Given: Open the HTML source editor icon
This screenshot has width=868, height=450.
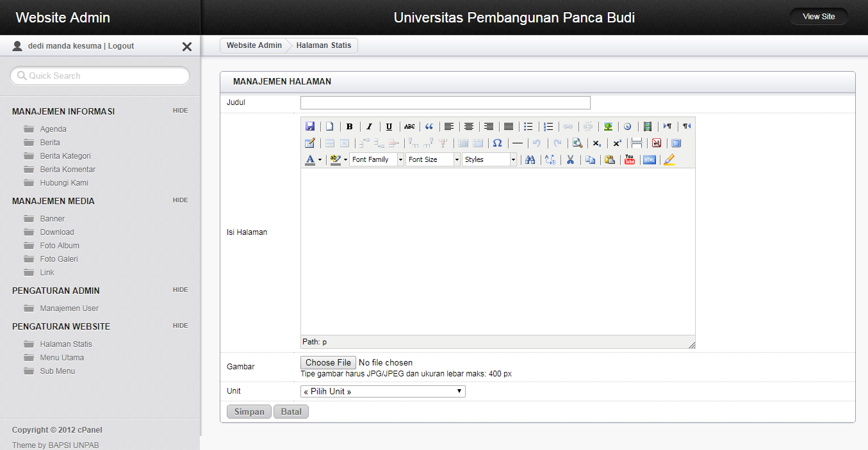Looking at the screenshot, I should pos(649,159).
